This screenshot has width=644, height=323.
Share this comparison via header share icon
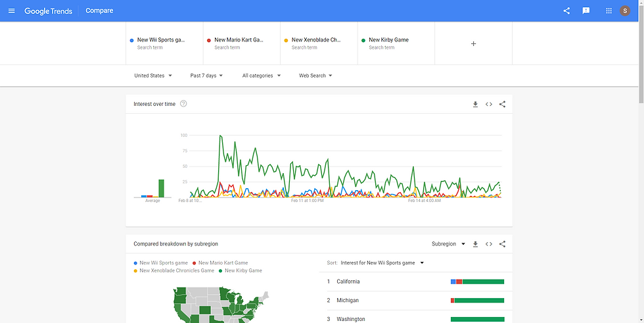(x=566, y=11)
